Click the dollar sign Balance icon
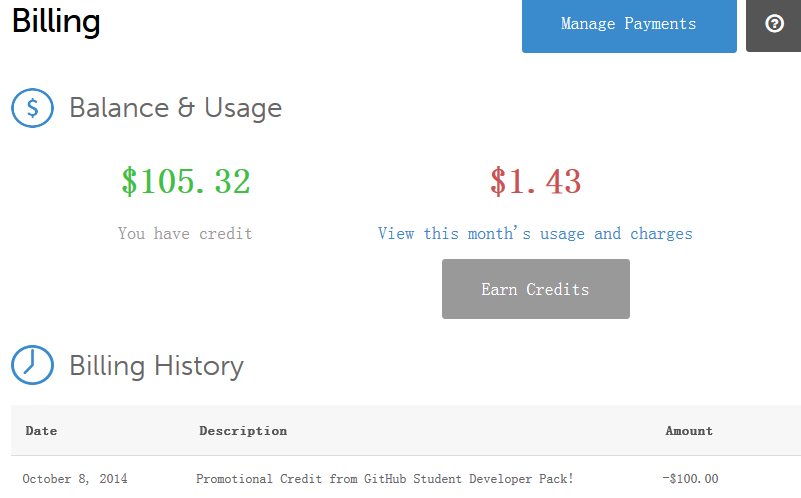 [x=32, y=108]
